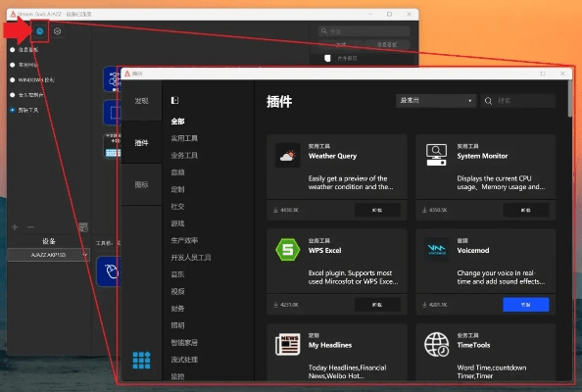
Task: Click the search magnifier in Stream Dock window
Action: click(324, 30)
